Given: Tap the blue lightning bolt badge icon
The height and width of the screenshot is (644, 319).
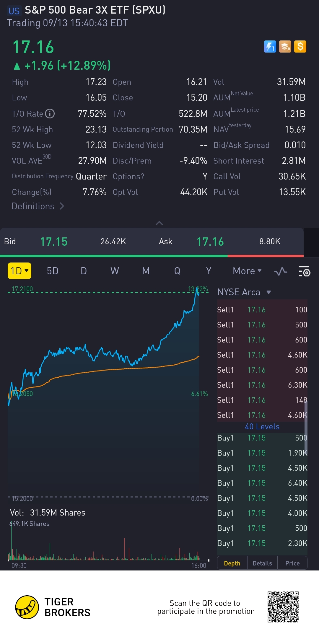Looking at the screenshot, I should [270, 47].
